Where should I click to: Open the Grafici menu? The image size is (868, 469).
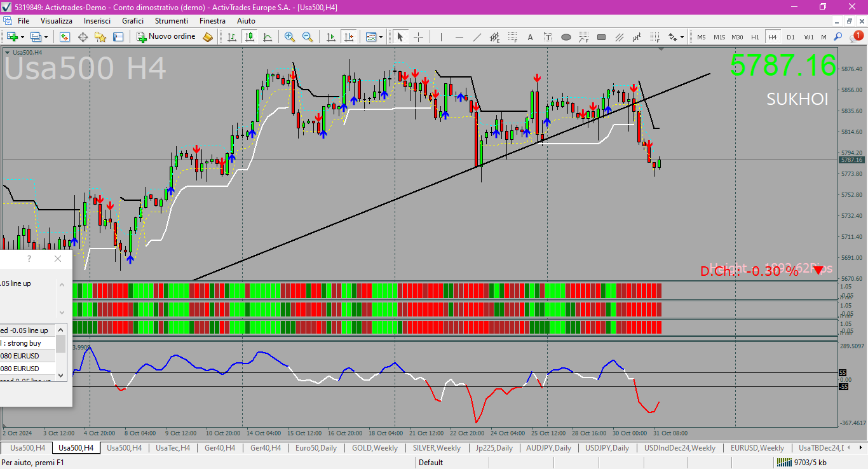133,21
